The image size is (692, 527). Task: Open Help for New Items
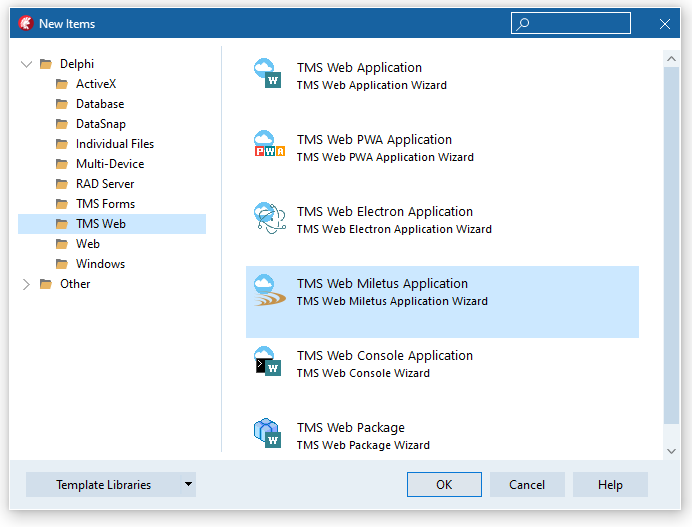tap(610, 485)
